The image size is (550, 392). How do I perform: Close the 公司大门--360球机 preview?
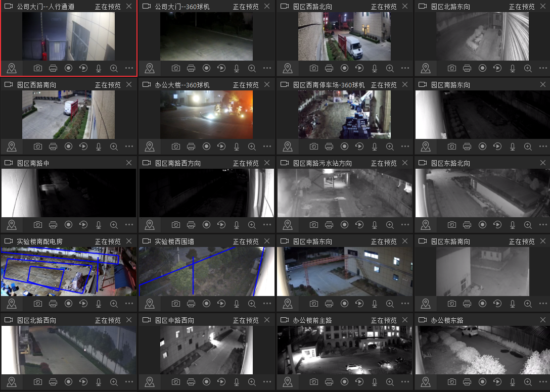(267, 6)
